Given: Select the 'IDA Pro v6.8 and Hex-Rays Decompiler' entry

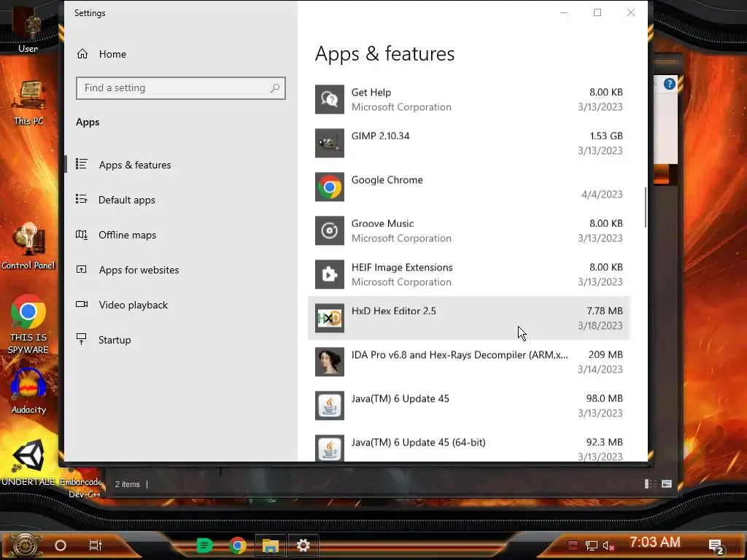Looking at the screenshot, I should click(x=460, y=355).
